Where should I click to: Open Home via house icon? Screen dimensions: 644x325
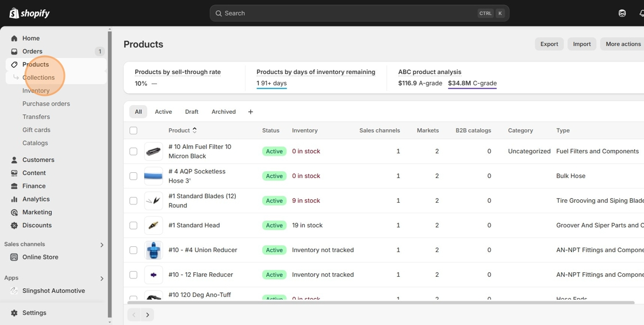pos(14,38)
